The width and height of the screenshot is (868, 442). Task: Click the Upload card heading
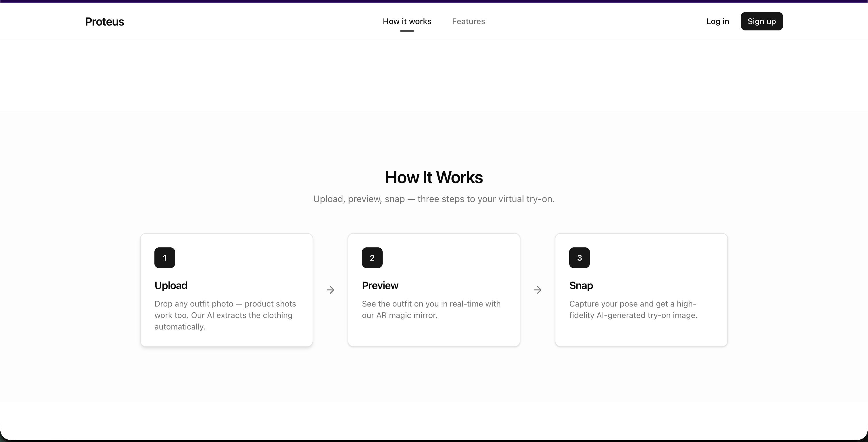(x=171, y=285)
